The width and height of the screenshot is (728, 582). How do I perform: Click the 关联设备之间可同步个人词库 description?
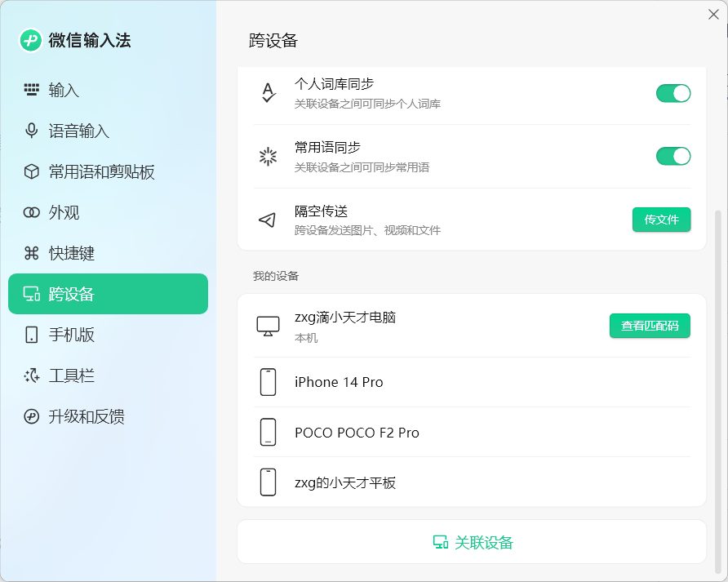[368, 104]
